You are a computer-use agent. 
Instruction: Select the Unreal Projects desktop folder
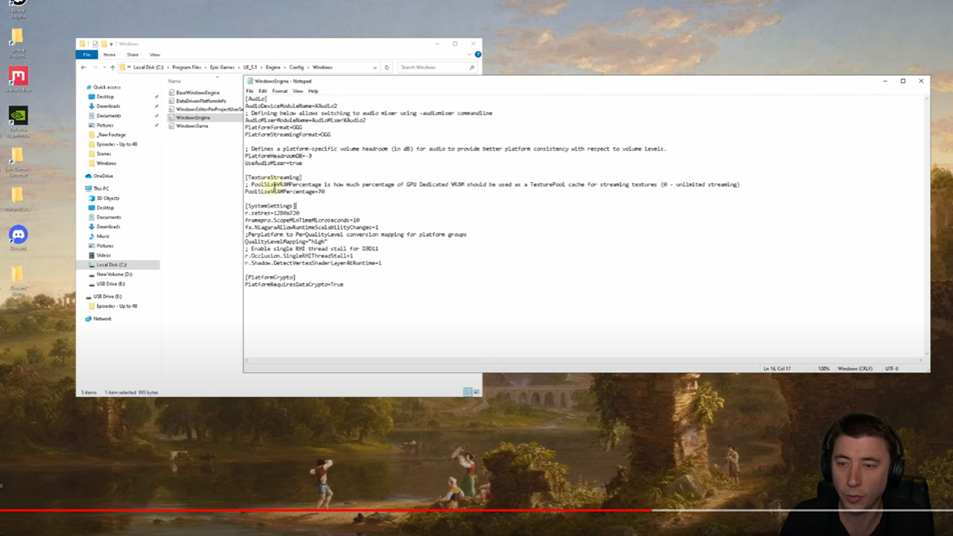tap(18, 43)
